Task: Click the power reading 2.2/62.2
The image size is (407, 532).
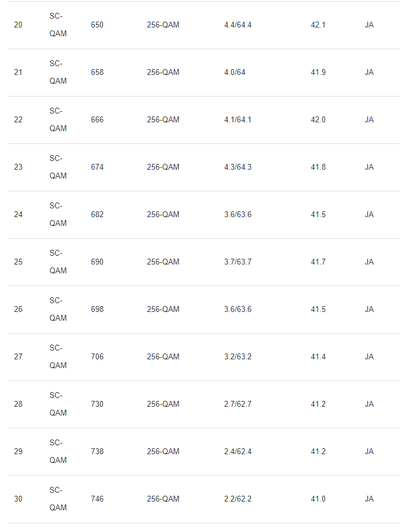Action: tap(237, 499)
